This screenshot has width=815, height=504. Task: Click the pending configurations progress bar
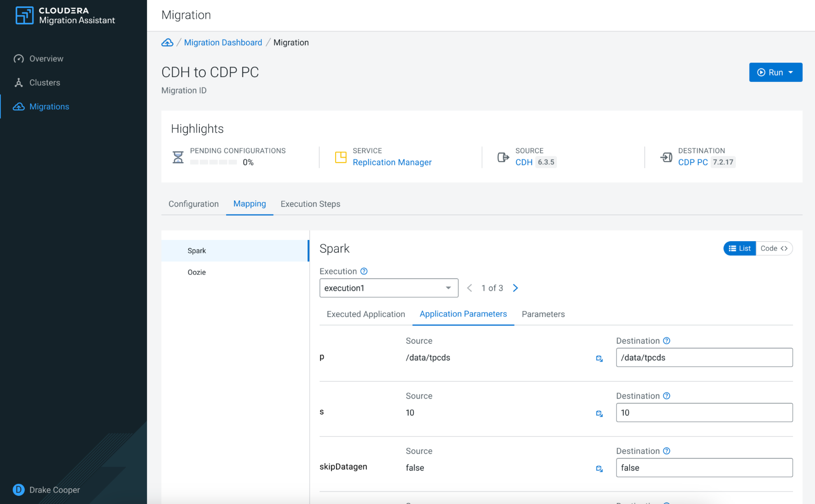click(213, 162)
